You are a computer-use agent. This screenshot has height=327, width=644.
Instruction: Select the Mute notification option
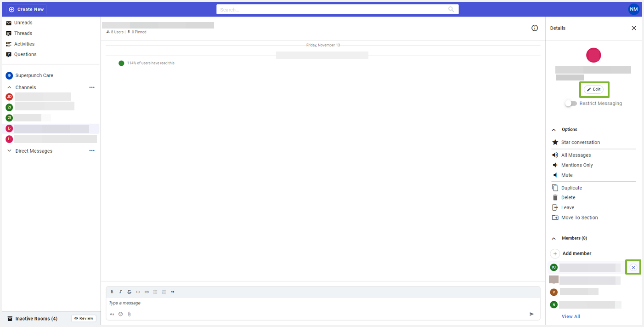[567, 175]
